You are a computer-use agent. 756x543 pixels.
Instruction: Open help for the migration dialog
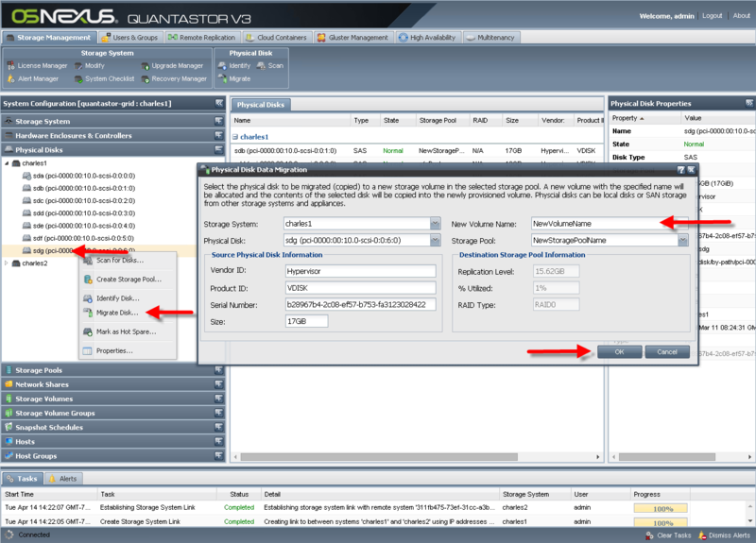[680, 170]
